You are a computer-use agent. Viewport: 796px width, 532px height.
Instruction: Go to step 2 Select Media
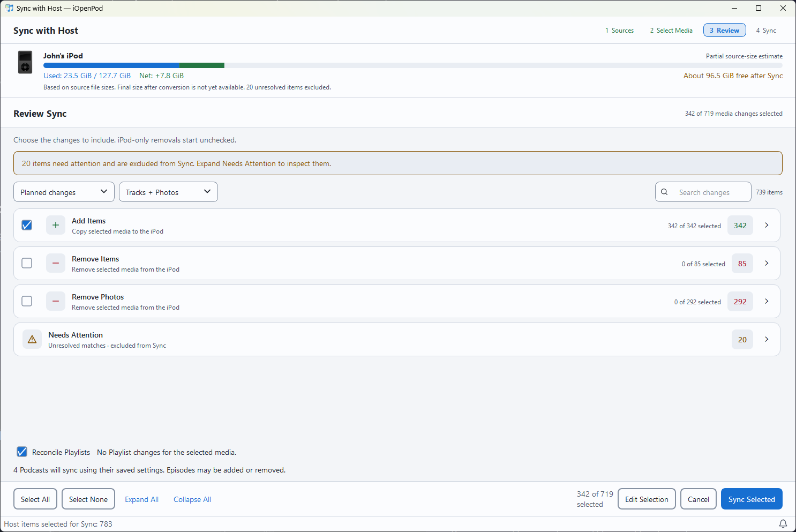(x=671, y=31)
